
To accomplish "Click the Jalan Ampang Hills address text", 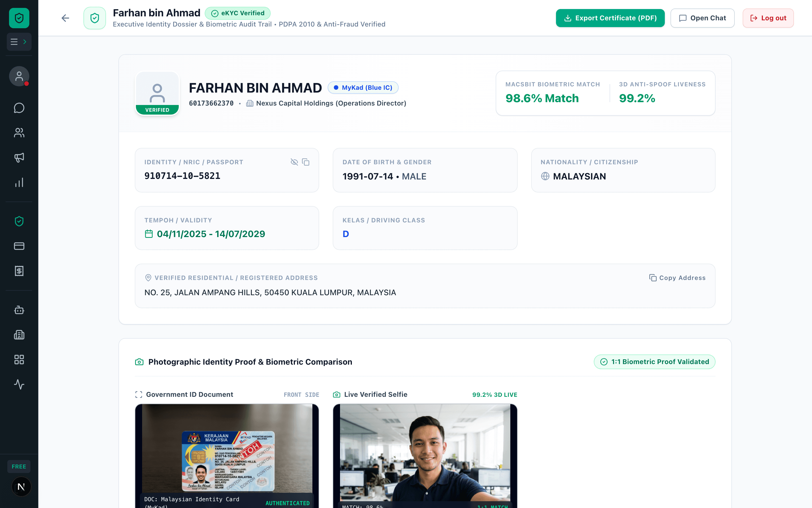I will pos(270,292).
